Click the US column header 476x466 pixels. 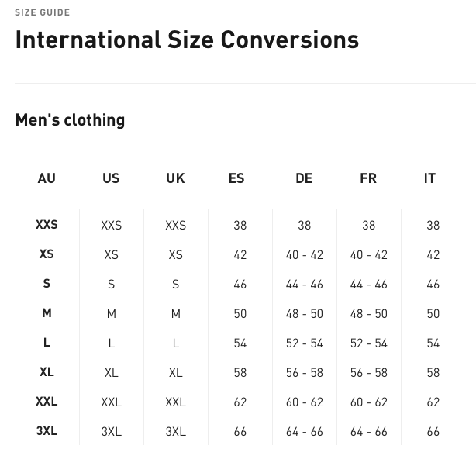point(111,178)
